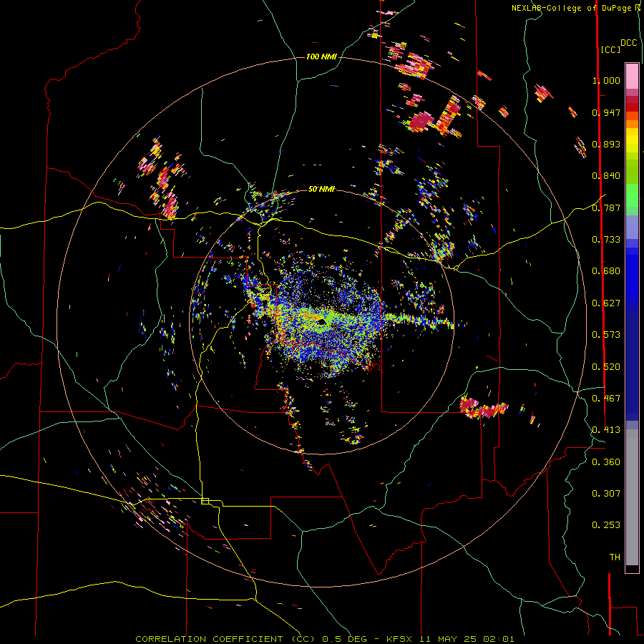
Task: Click the 0.893 value on the color scale
Action: (x=606, y=144)
